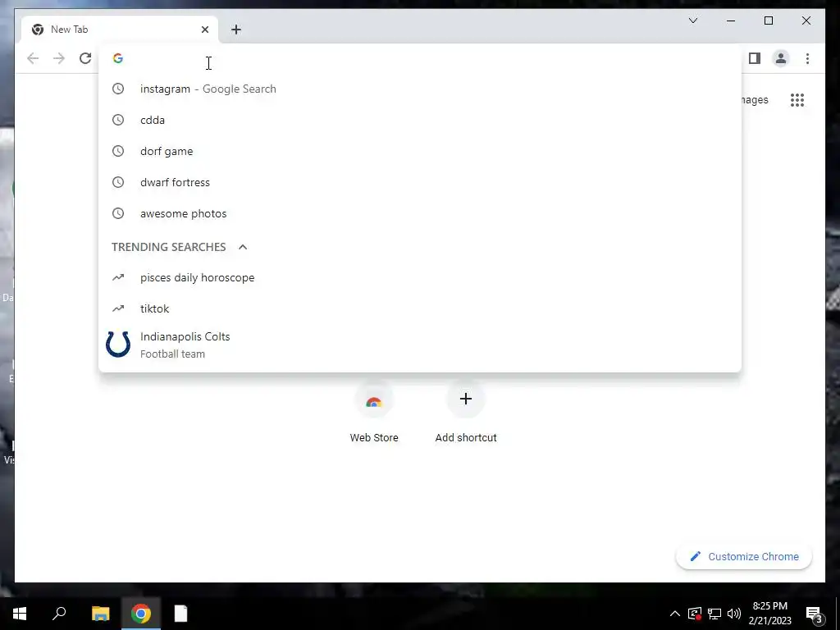The width and height of the screenshot is (840, 630).
Task: Open a new tab with the plus icon
Action: tap(236, 30)
